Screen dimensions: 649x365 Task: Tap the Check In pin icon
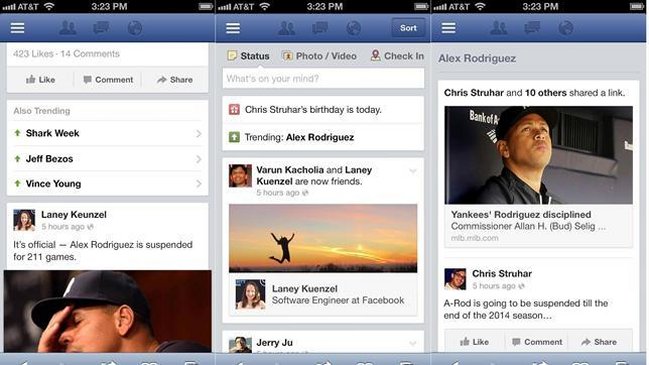coord(375,55)
